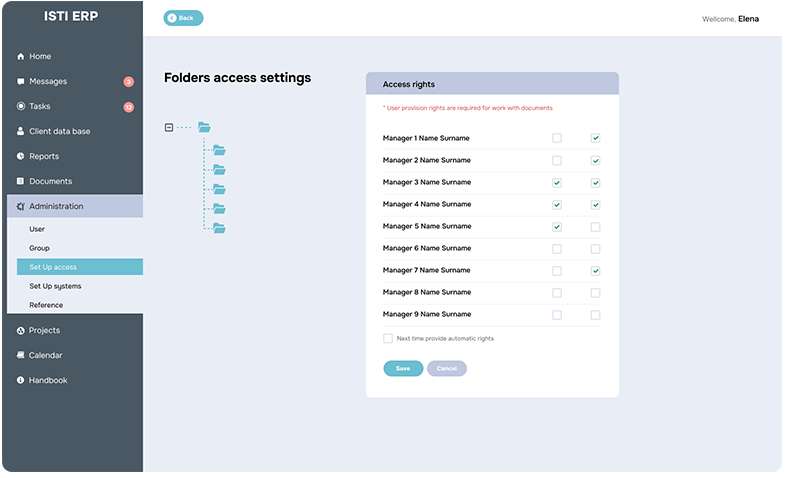Uncheck Manager 3's first access checkbox

click(x=557, y=182)
